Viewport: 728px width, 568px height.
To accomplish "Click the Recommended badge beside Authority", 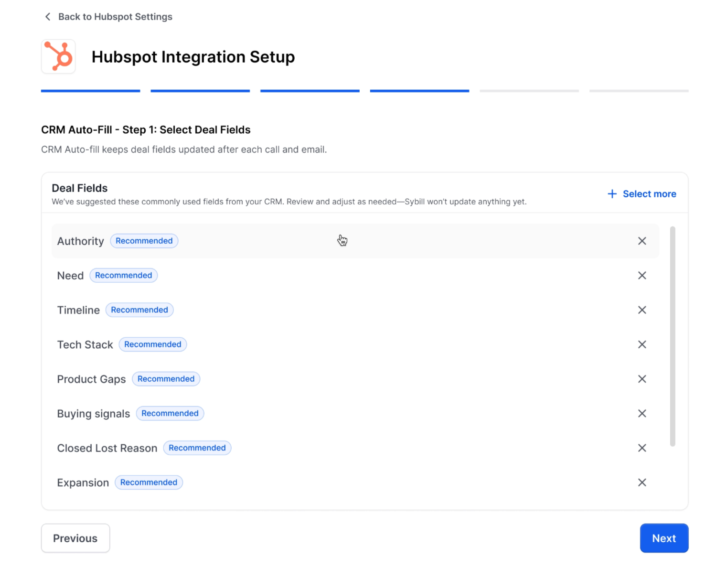I will coord(144,241).
